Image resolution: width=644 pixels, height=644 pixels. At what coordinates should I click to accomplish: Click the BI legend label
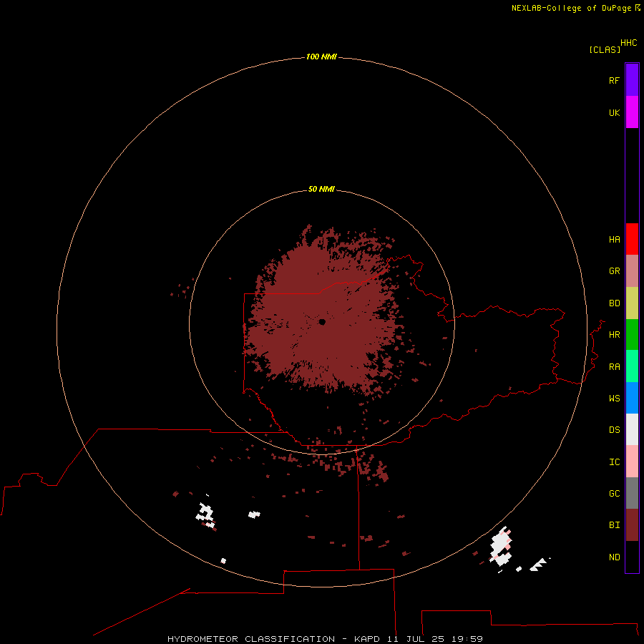pyautogui.click(x=614, y=525)
